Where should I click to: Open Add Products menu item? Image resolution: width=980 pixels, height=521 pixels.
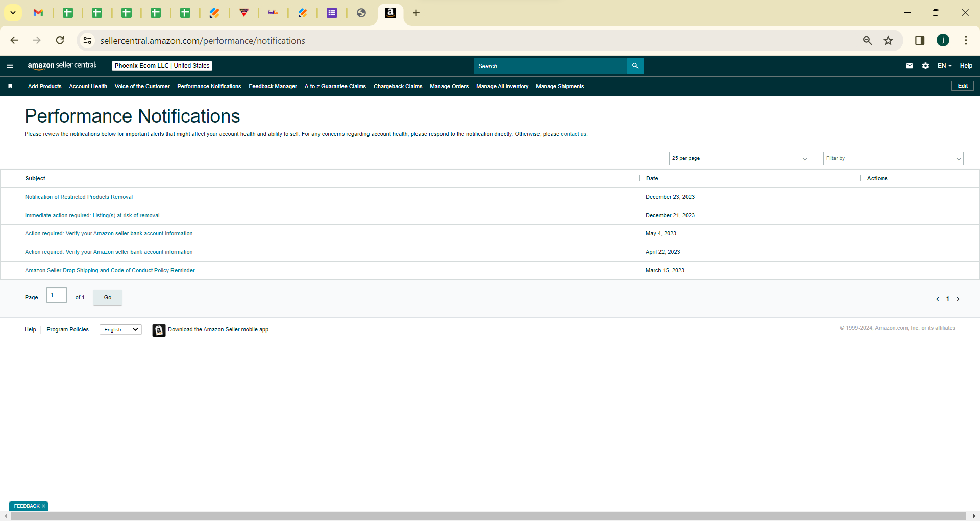[44, 86]
